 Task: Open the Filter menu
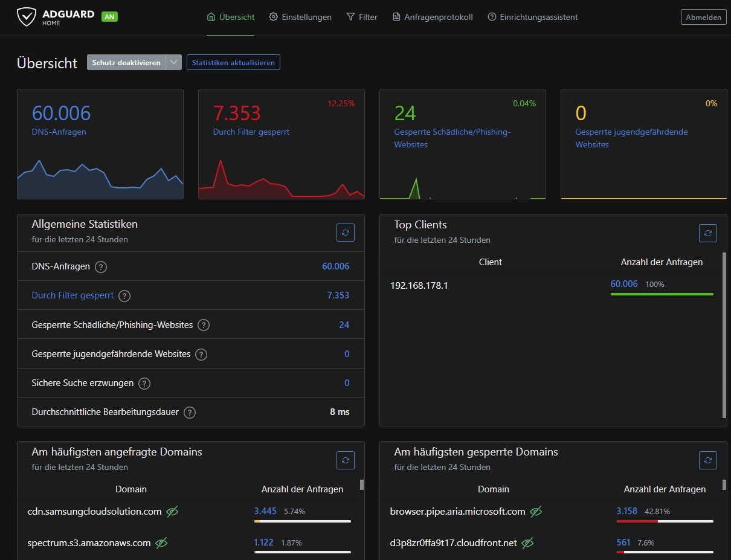click(x=362, y=17)
